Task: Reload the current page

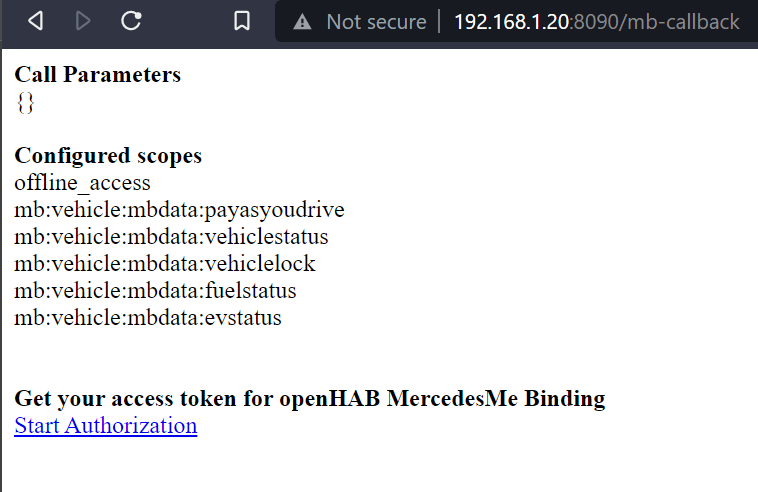Action: tap(131, 21)
